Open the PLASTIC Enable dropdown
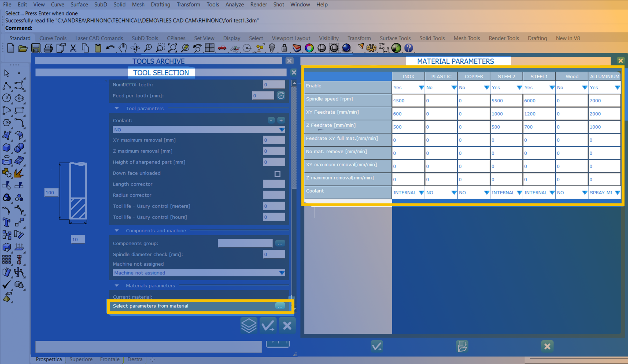The height and width of the screenshot is (364, 628). pos(454,88)
